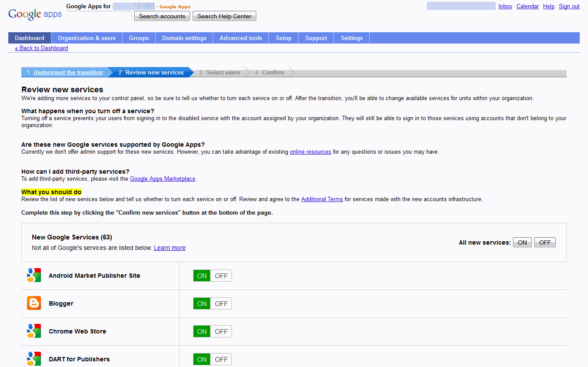Set all new services to ON
Image resolution: width=588 pixels, height=367 pixels.
(x=522, y=242)
